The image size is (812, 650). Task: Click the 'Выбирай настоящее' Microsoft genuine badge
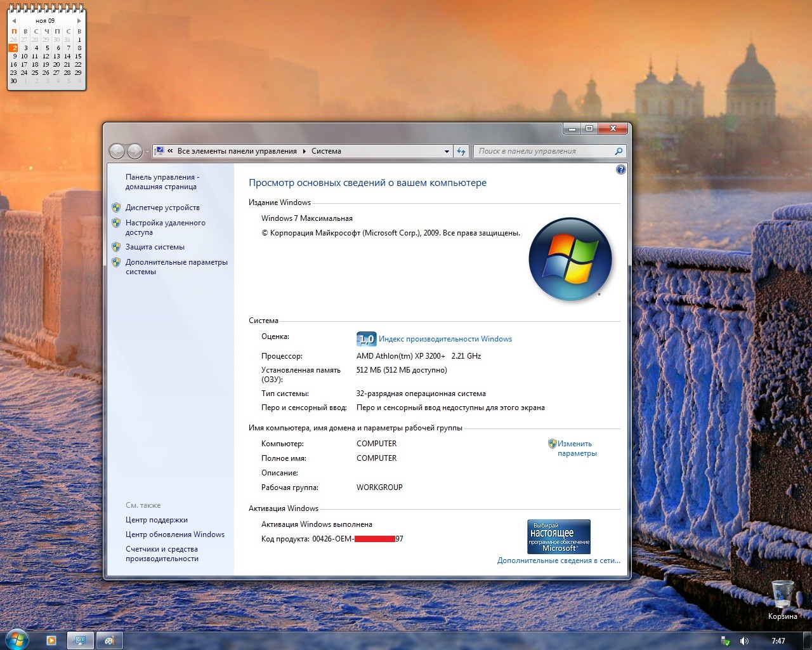(x=559, y=536)
